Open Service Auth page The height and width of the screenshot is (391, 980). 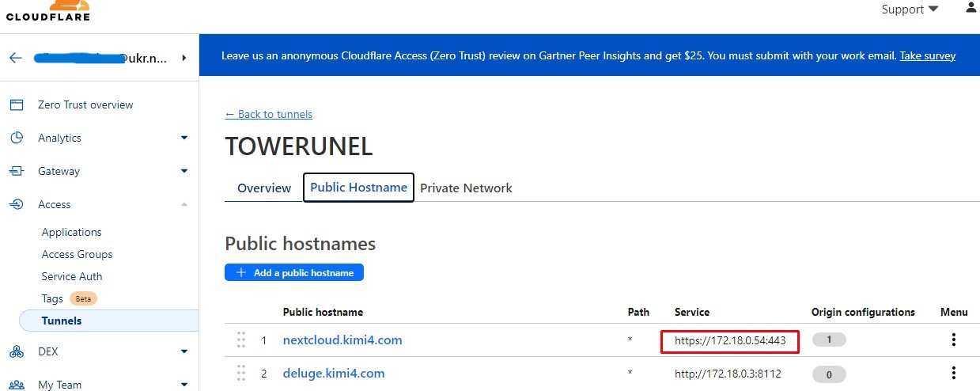pos(72,276)
